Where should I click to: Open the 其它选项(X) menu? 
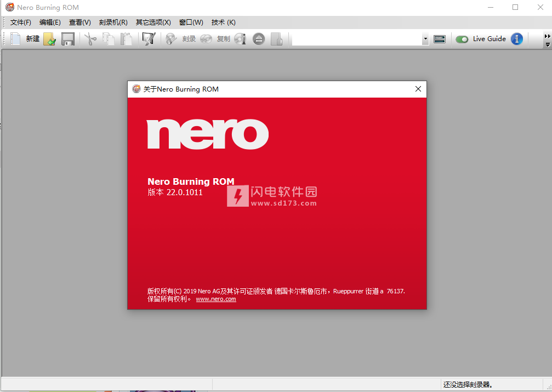coord(153,22)
